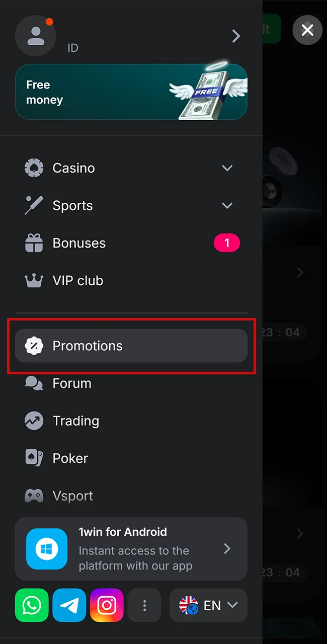Viewport: 327px width, 644px height.
Task: Open Trading via the chart icon
Action: tap(34, 421)
